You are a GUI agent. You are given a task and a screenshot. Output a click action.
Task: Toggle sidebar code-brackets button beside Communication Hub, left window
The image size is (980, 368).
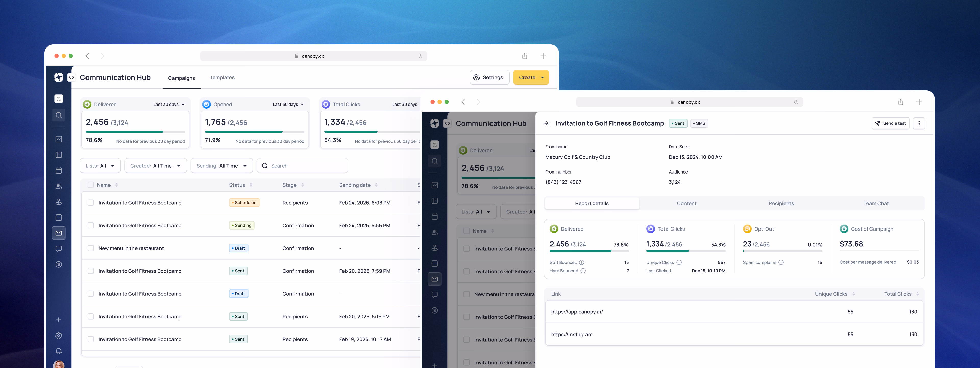click(x=71, y=77)
